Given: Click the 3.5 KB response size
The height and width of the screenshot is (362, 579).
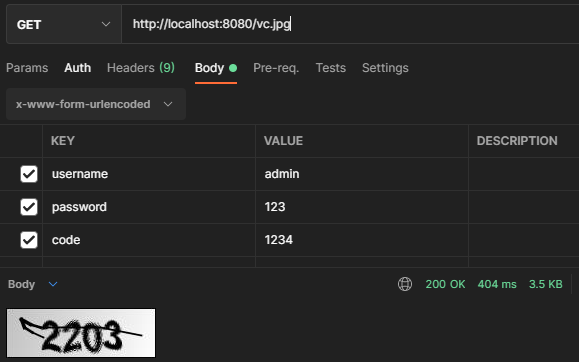Looking at the screenshot, I should [545, 284].
